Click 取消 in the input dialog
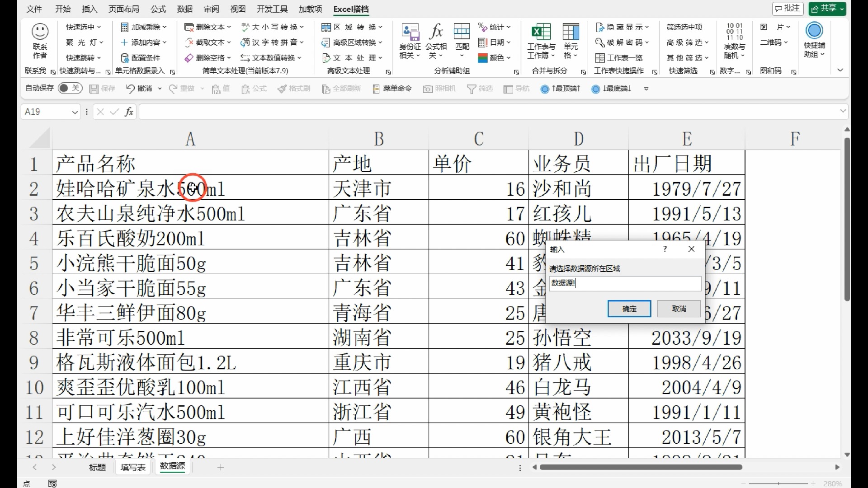This screenshot has height=488, width=868. (x=679, y=309)
